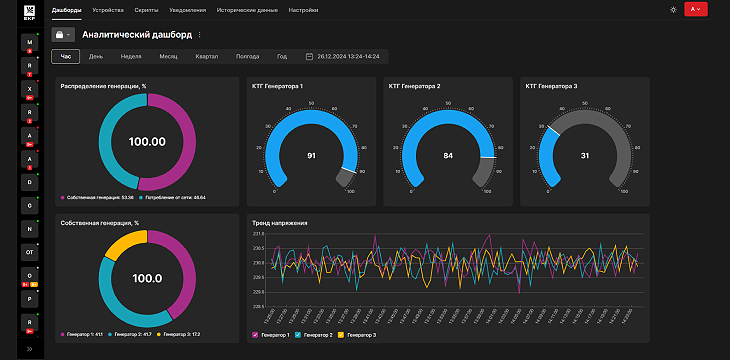The width and height of the screenshot is (730, 360).
Task: Select the День period button
Action: [96, 56]
